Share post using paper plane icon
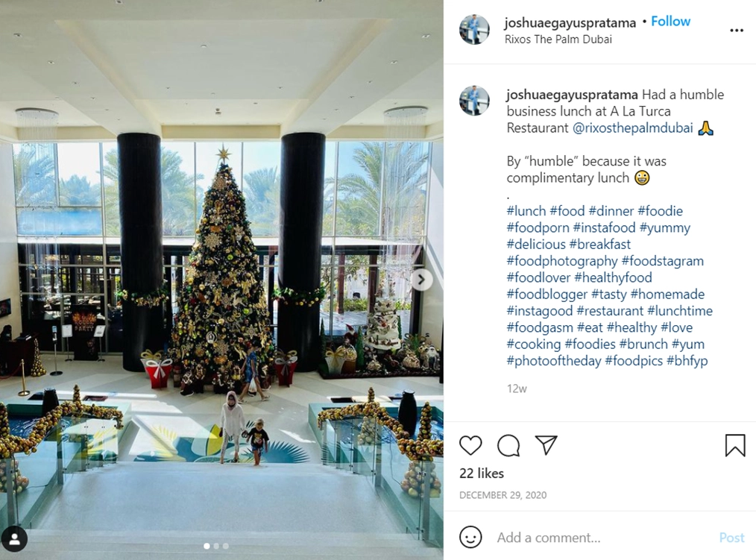 click(546, 445)
